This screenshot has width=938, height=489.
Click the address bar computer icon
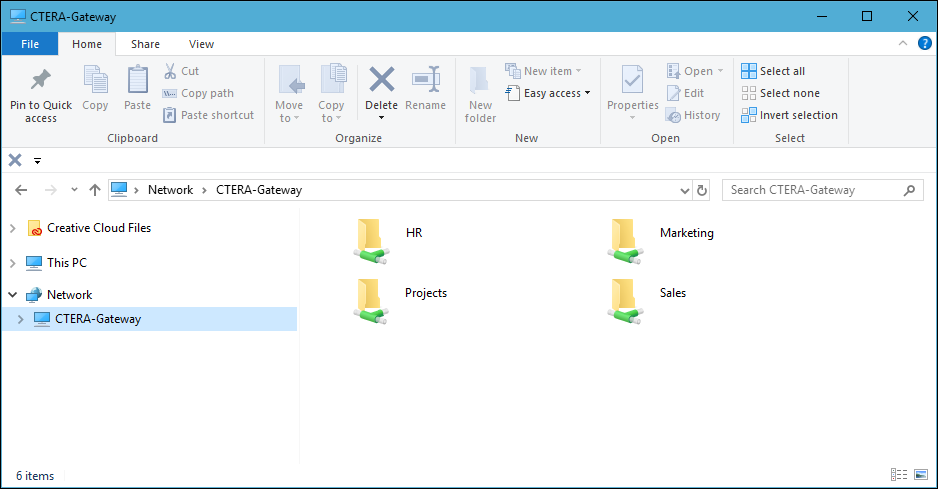coord(120,190)
